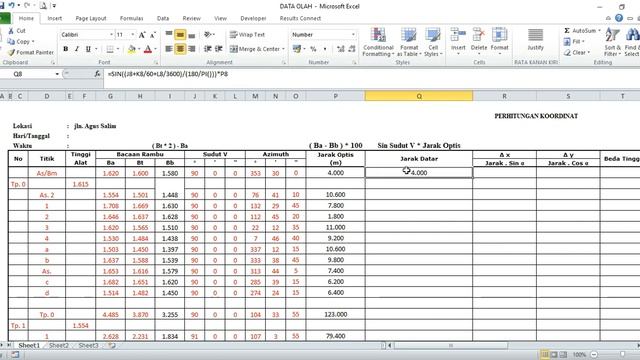This screenshot has height=360, width=640.
Task: Open Cell Styles gallery
Action: pos(433,42)
